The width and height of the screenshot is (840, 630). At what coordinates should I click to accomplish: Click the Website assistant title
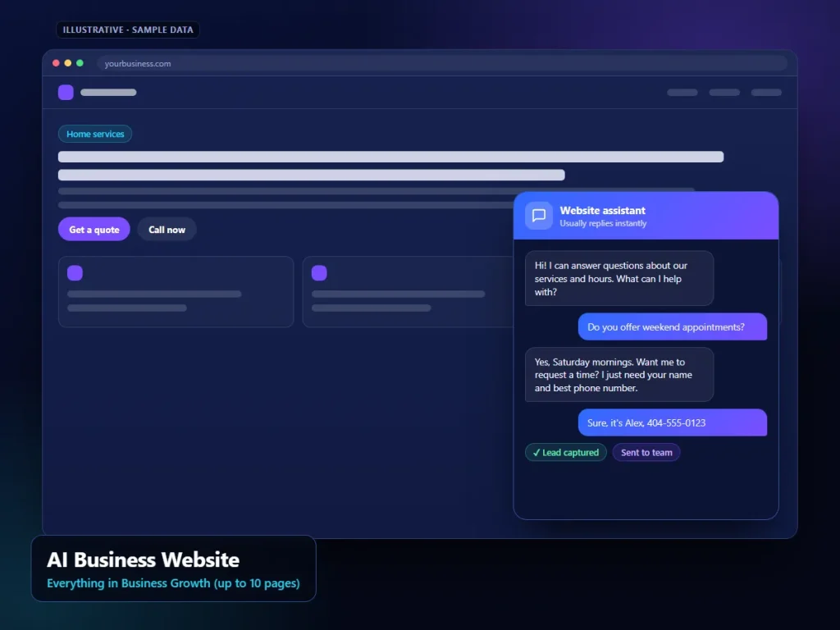602,211
